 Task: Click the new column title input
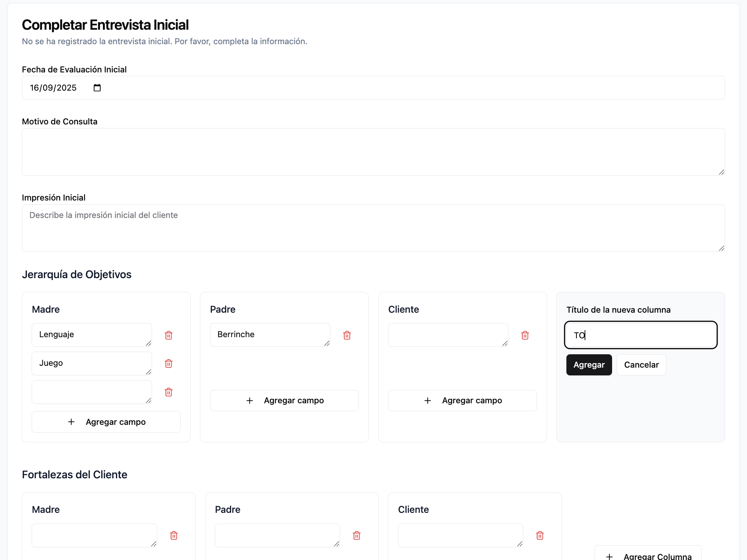[x=641, y=335]
